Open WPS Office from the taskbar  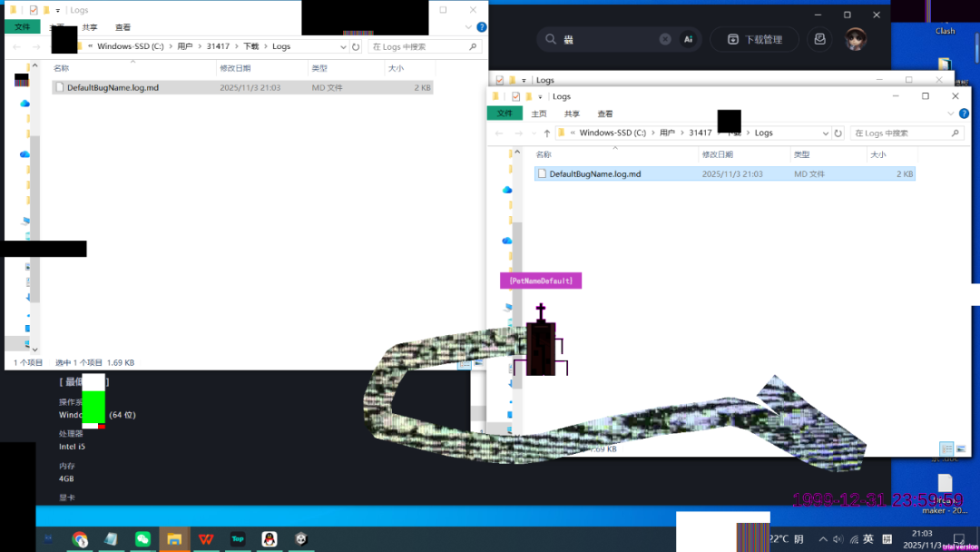click(x=206, y=539)
